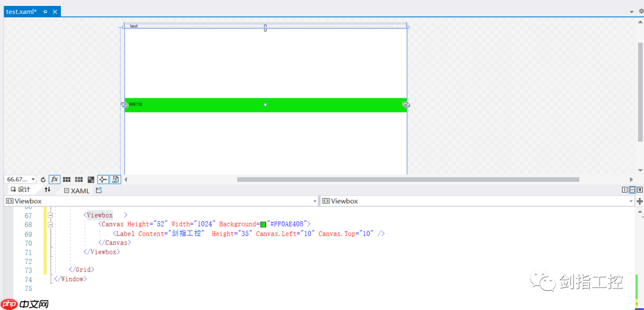Pin the test.xaml document tab

(x=45, y=12)
